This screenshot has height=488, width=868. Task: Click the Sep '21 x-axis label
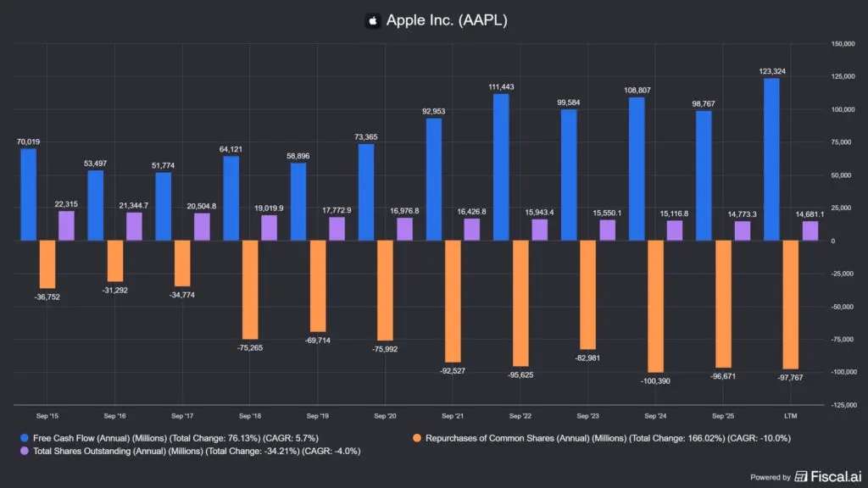(x=453, y=416)
